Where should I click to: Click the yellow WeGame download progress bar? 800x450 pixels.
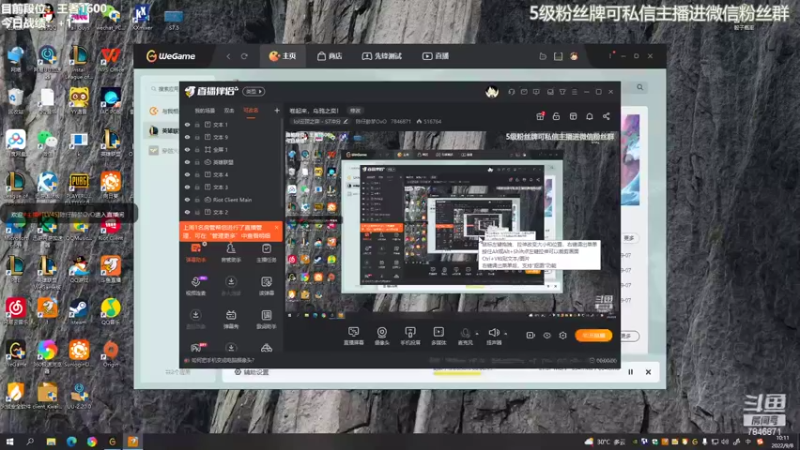[457, 373]
